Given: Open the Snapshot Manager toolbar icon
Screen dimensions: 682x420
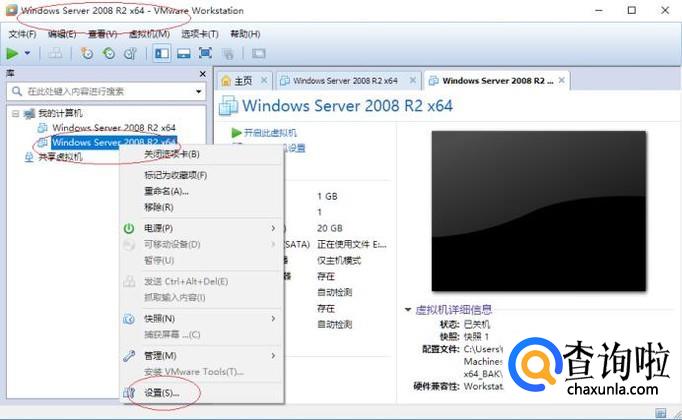Looking at the screenshot, I should tap(130, 53).
